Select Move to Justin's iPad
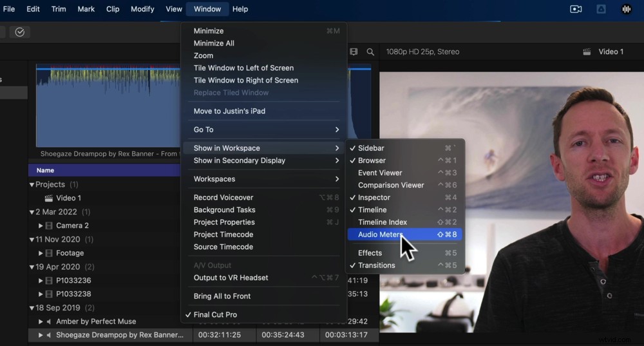Viewport: 644px width, 346px height. click(263, 111)
